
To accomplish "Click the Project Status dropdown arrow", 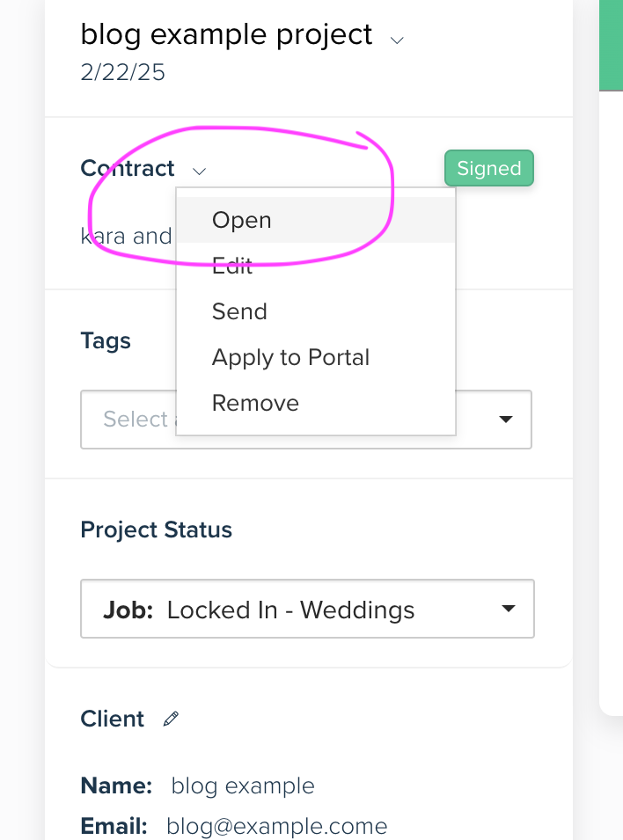I will pos(509,608).
